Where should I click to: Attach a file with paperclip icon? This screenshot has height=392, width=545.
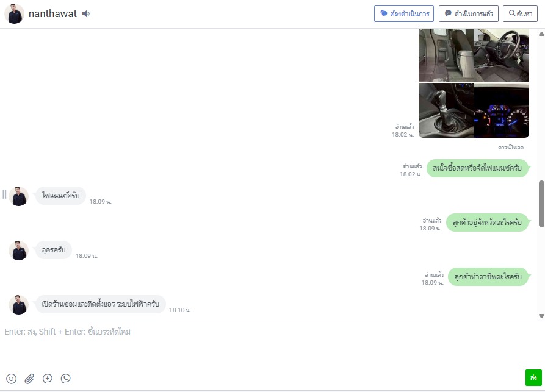[x=29, y=379]
